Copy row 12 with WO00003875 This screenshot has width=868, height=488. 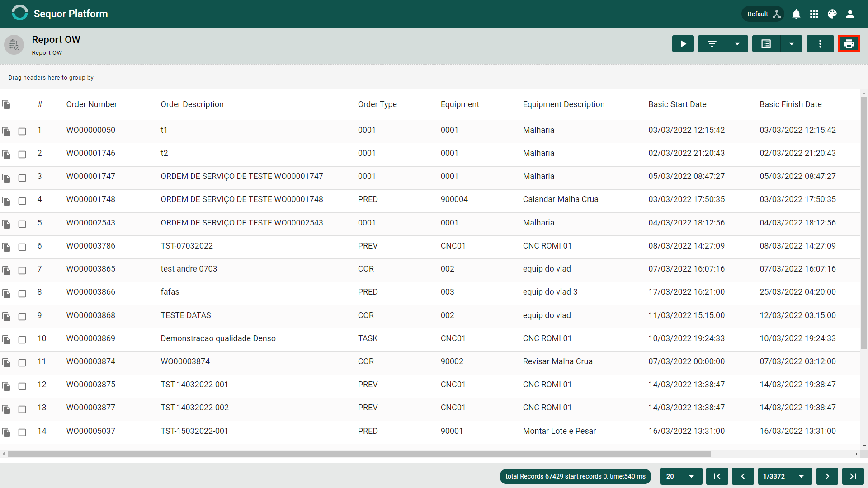[x=6, y=386]
